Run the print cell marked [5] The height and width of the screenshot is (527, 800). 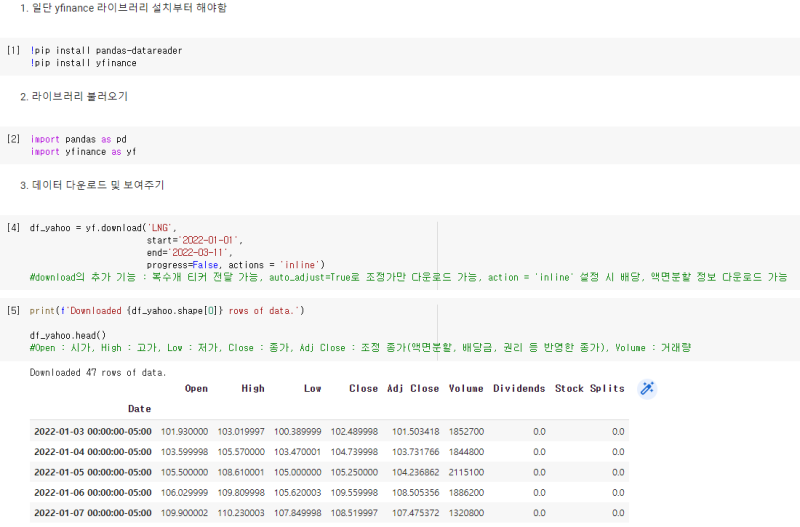click(x=14, y=310)
